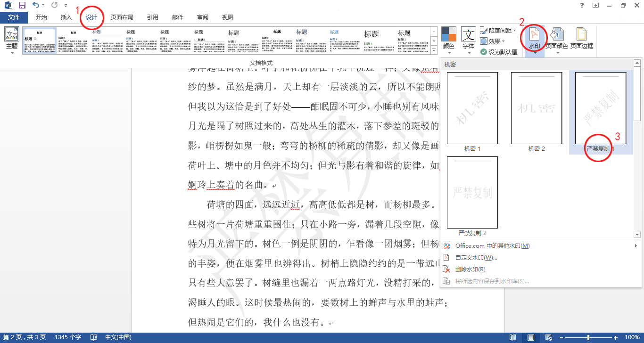Click the zoom in plus button
Image resolution: width=644 pixels, height=343 pixels.
[x=616, y=337]
